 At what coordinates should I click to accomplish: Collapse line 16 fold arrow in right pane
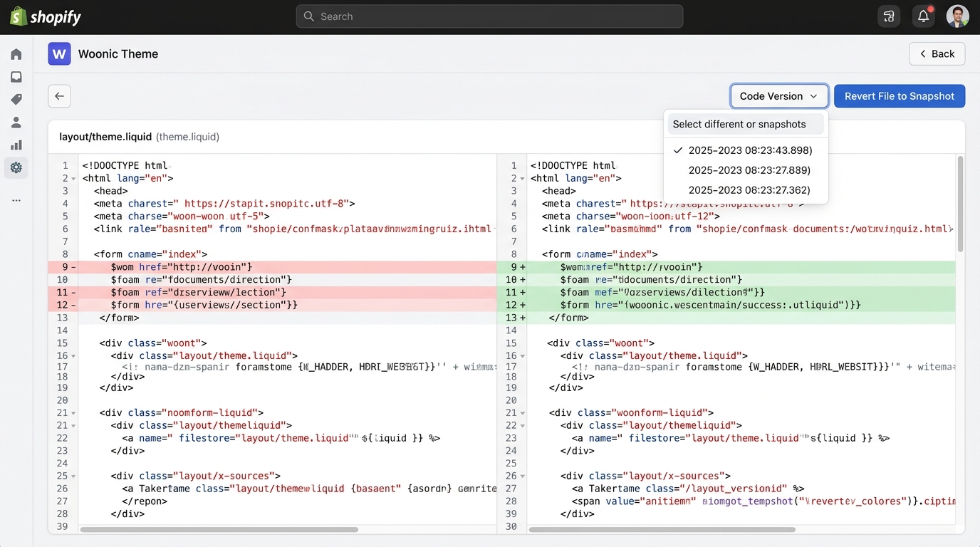523,355
